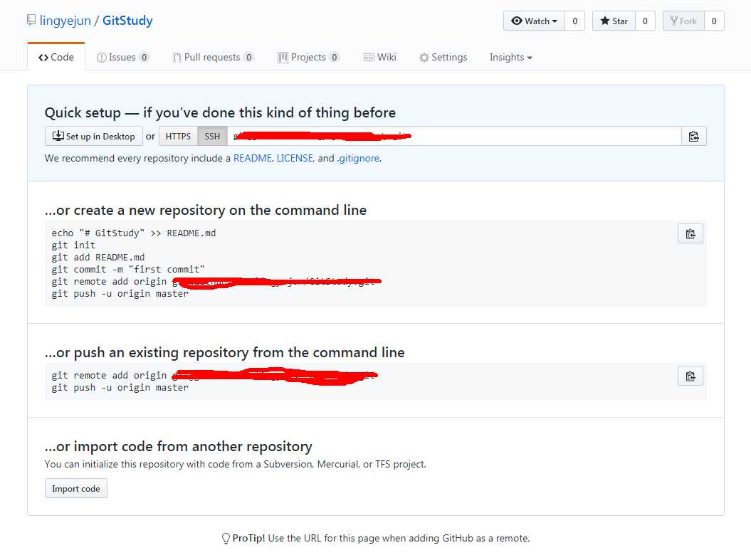Click the Fork button
Image resolution: width=751 pixels, height=560 pixels.
click(683, 21)
